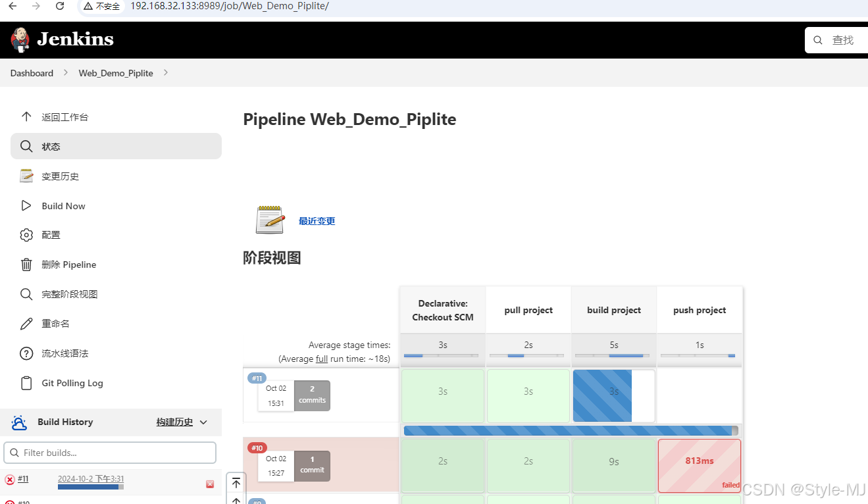Image resolution: width=868 pixels, height=504 pixels.
Task: Click the browser address bar URL
Action: click(x=230, y=7)
